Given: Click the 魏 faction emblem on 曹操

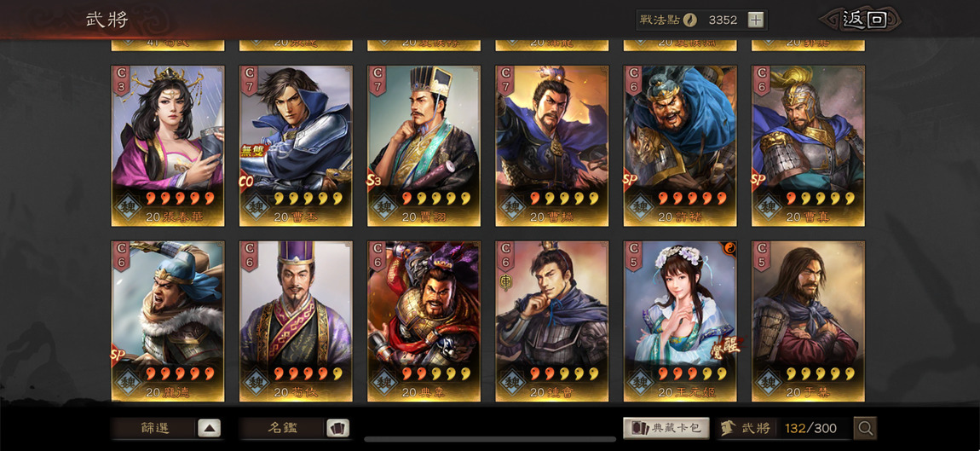Looking at the screenshot, I should [512, 205].
